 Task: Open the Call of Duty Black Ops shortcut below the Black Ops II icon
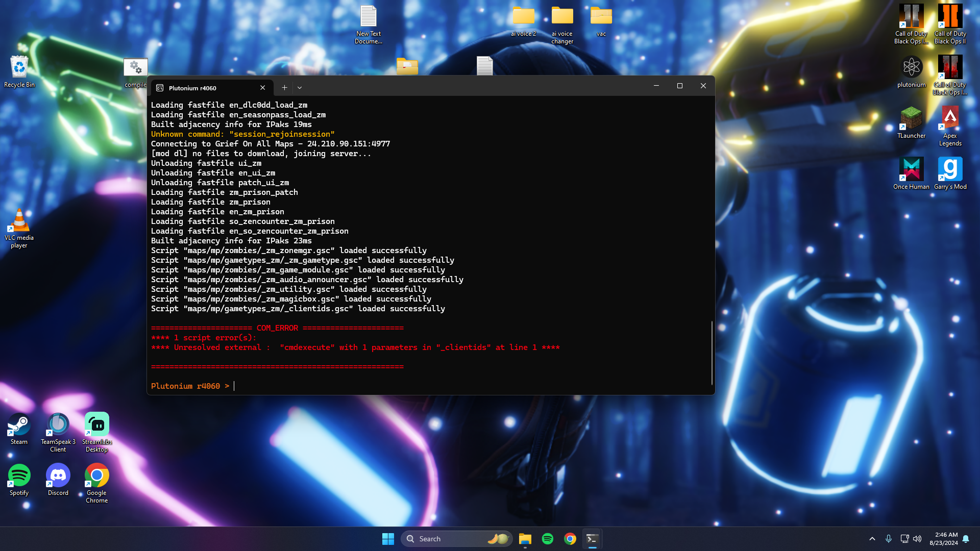click(x=950, y=75)
